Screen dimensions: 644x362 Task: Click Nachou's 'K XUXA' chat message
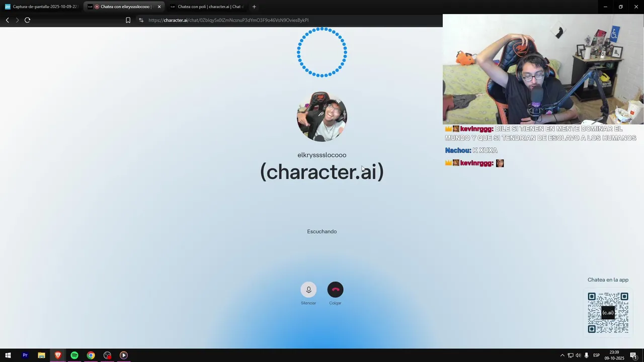click(471, 150)
